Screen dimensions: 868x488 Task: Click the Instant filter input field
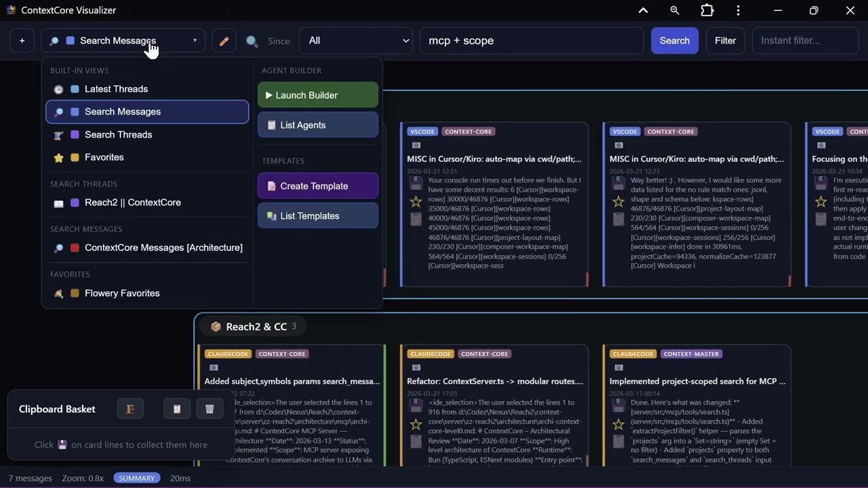pos(804,41)
